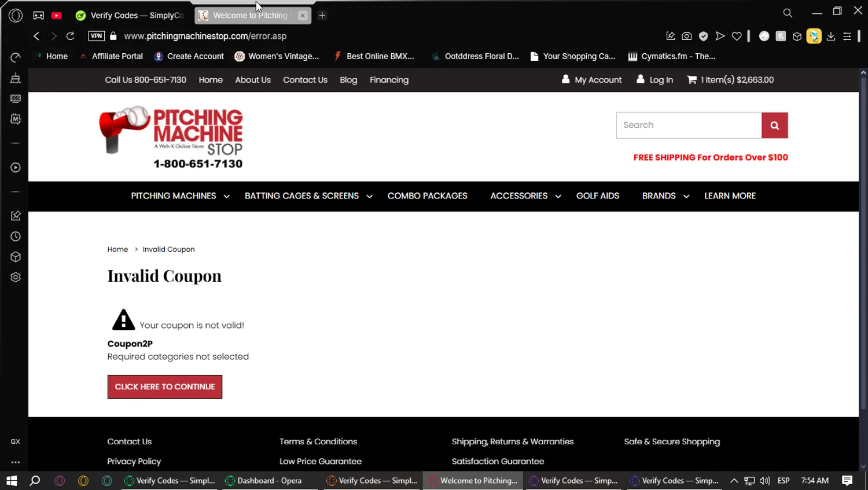The width and height of the screenshot is (868, 490).
Task: Open the Financing top link
Action: pos(389,80)
